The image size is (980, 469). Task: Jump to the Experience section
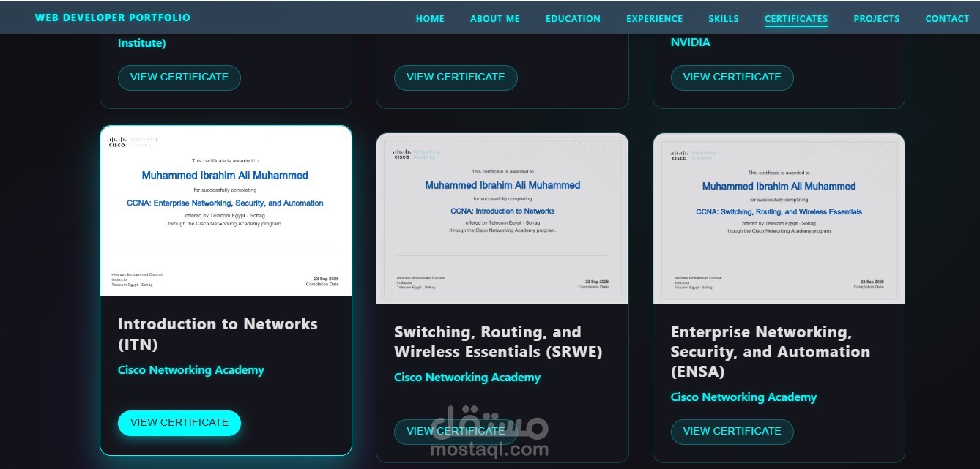(654, 19)
